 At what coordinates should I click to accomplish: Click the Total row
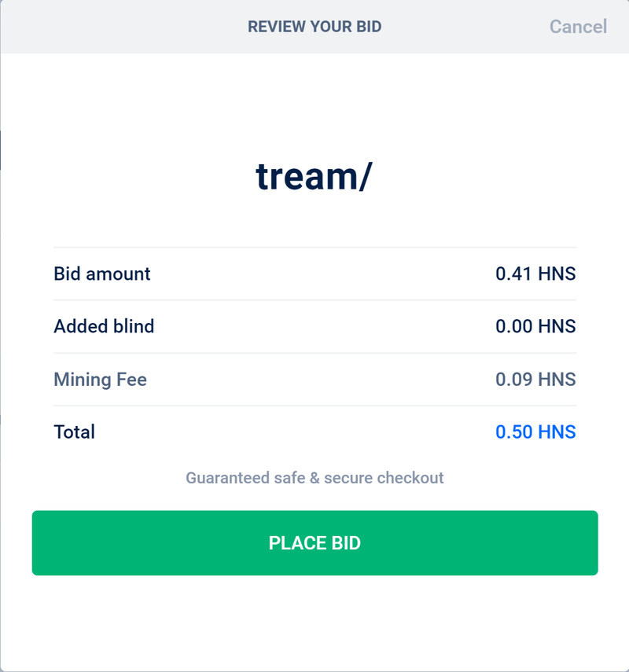[x=314, y=431]
